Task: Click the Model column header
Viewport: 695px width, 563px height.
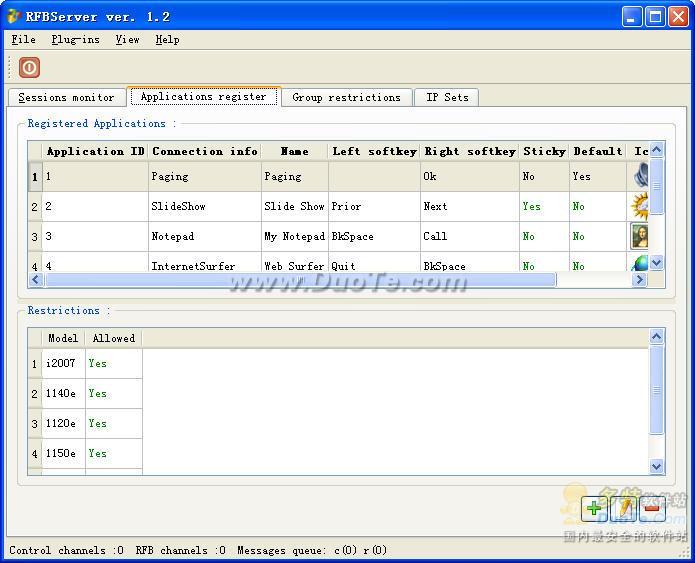Action: pos(63,338)
